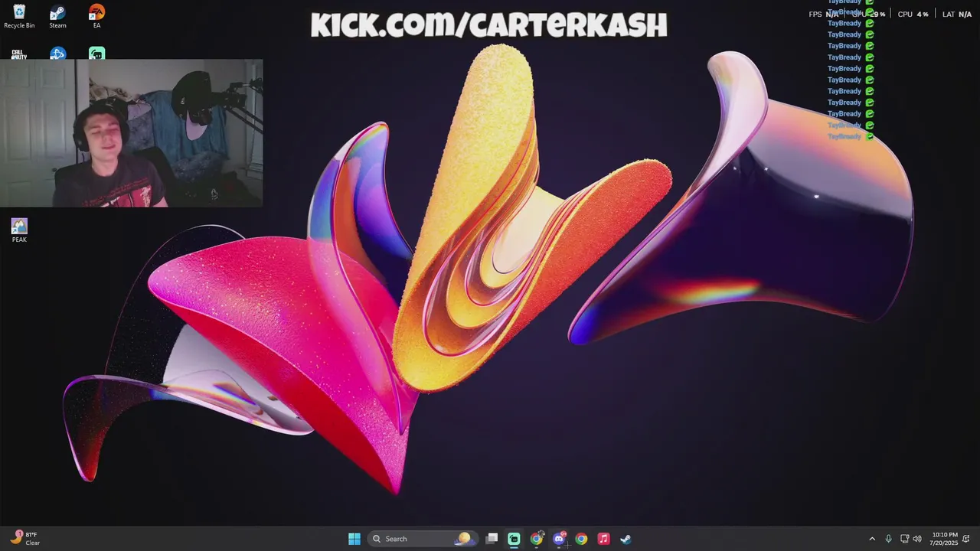Open Discord from the taskbar
The image size is (980, 551).
click(559, 539)
